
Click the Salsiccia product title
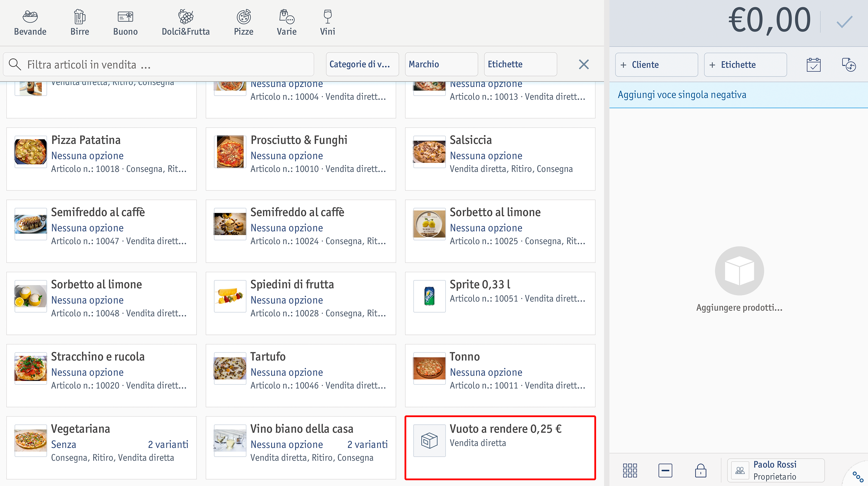(471, 140)
